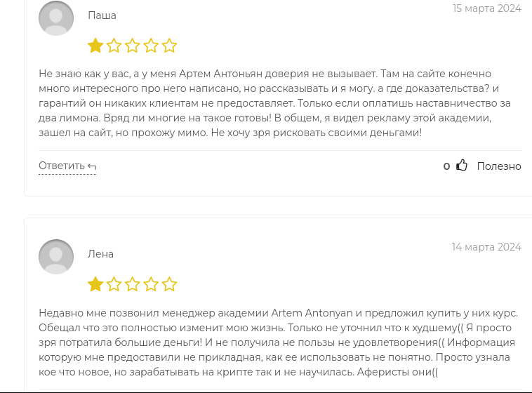
Task: Click the third star in Лена's rating
Action: [x=133, y=285]
